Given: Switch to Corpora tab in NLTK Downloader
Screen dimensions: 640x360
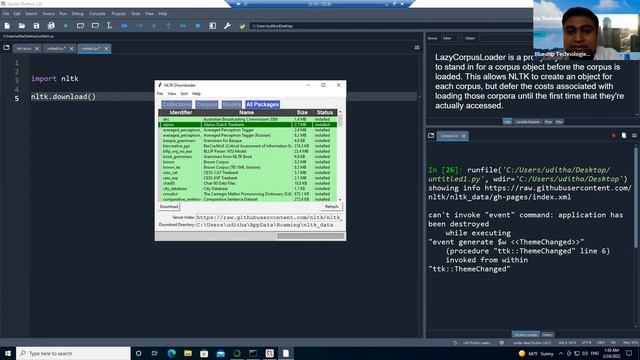Looking at the screenshot, I should click(207, 104).
